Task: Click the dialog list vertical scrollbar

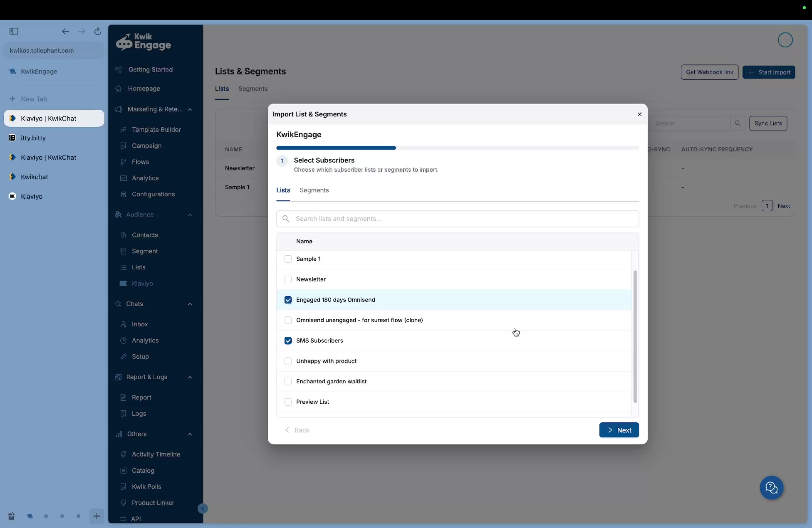Action: click(635, 336)
